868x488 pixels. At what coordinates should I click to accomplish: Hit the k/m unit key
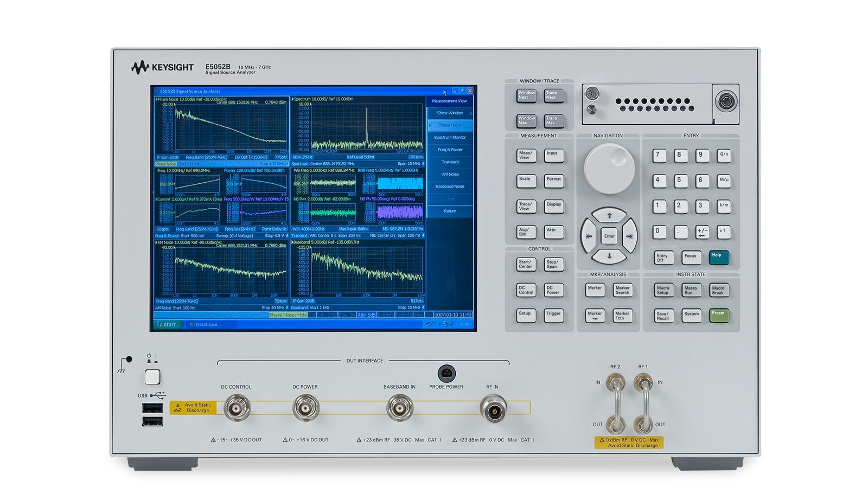724,206
